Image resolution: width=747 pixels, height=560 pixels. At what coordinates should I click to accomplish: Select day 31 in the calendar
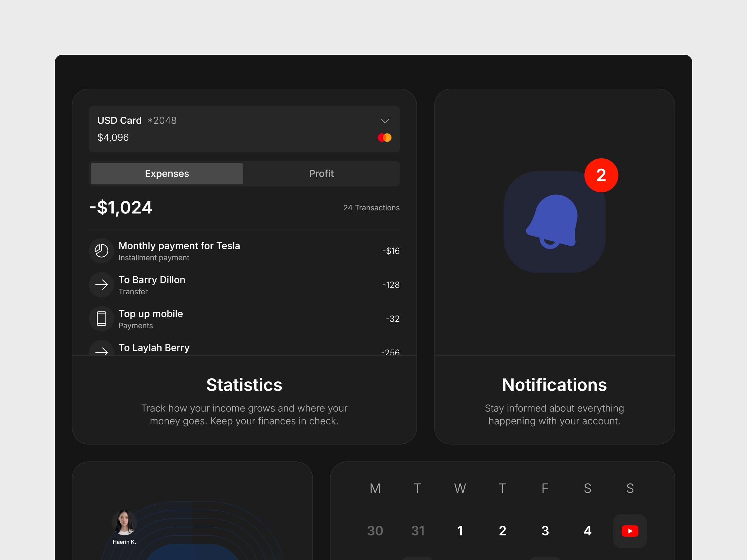pos(418,531)
